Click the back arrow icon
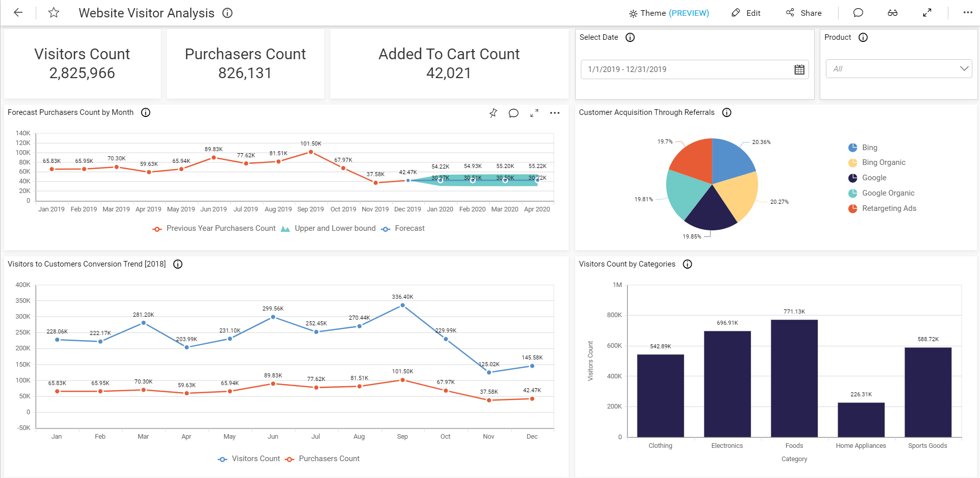 point(18,13)
